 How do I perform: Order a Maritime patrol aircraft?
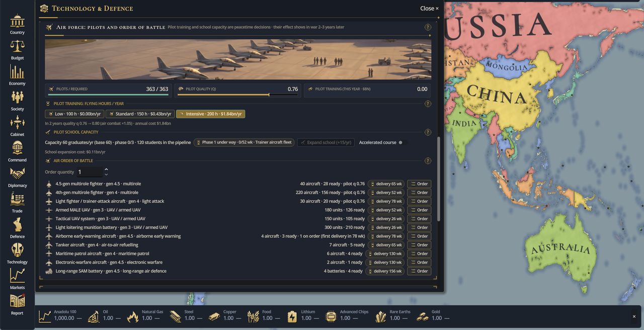tap(419, 253)
